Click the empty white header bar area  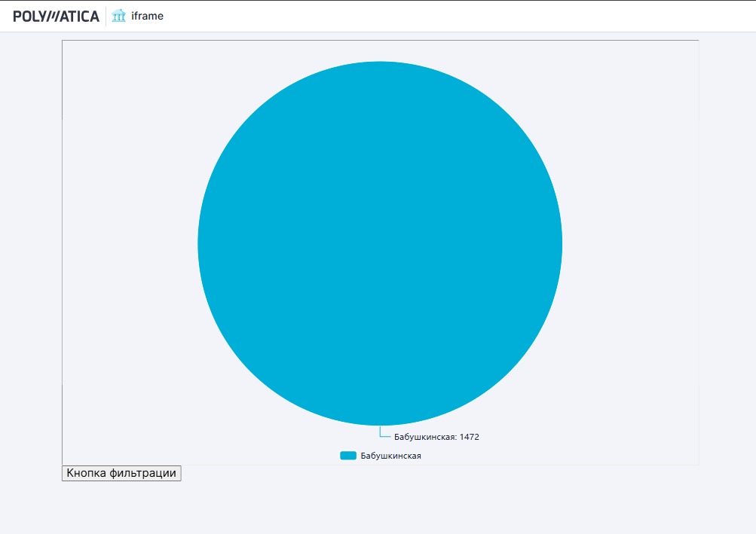pos(452,16)
